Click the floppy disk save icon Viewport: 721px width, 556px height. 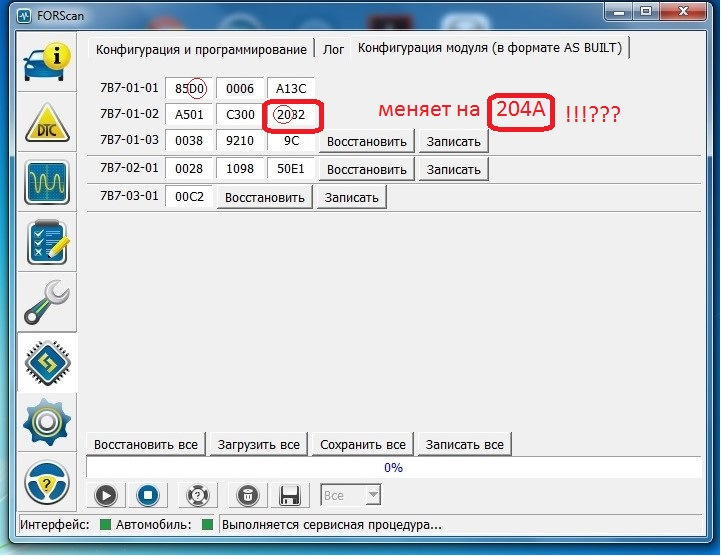[x=290, y=495]
